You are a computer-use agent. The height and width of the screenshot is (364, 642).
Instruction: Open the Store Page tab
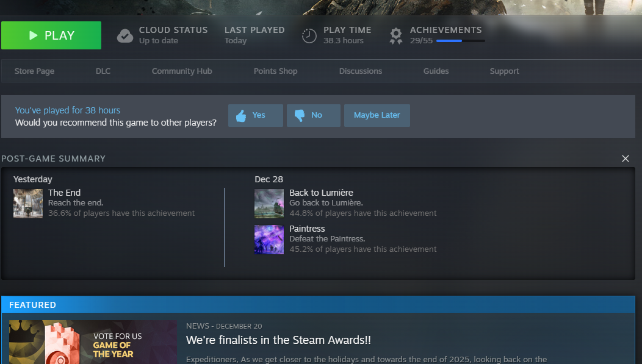coord(34,71)
